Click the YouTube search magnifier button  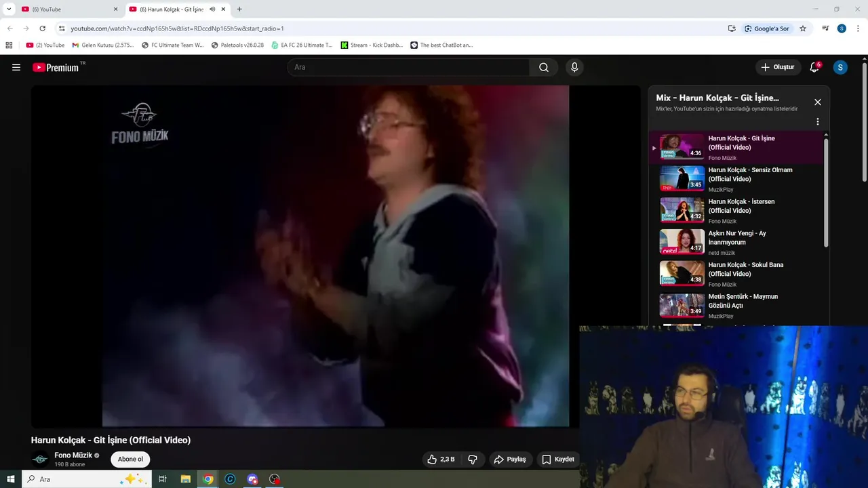[544, 67]
